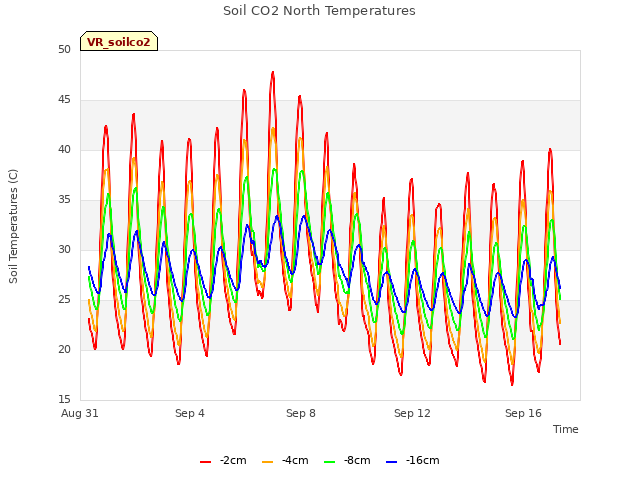Toggle the -4cm series in the legend
The image size is (640, 480).
[x=285, y=460]
